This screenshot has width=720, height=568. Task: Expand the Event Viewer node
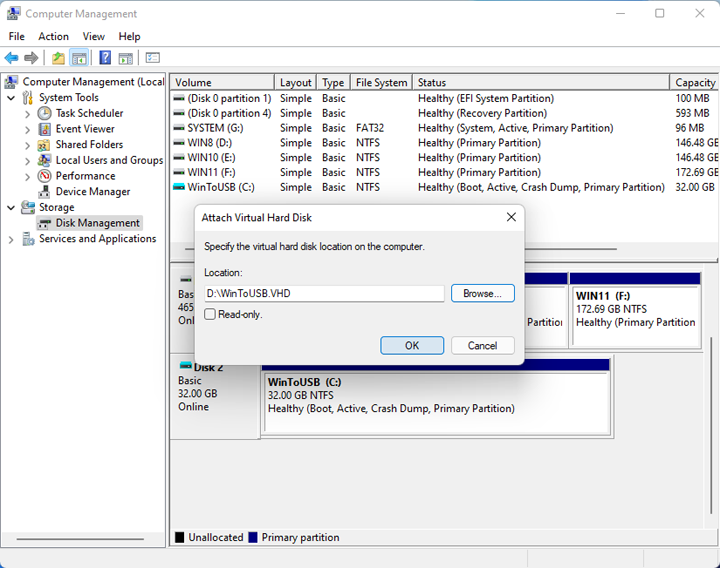point(28,129)
